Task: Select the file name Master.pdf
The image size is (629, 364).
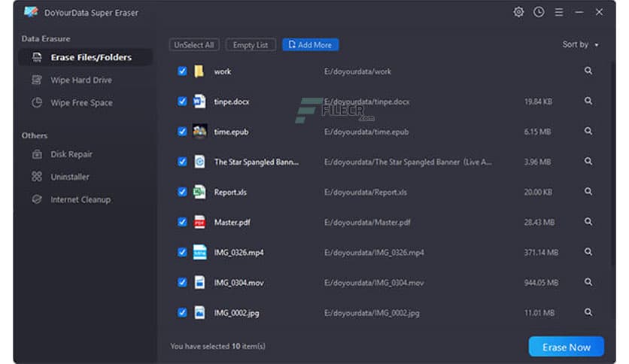Action: (x=232, y=223)
